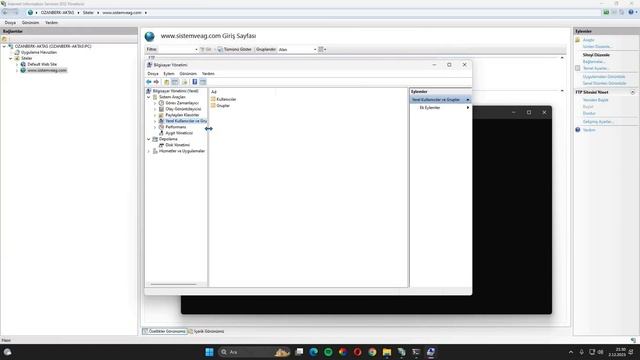The image size is (640, 360).
Task: Open Google Chrome from the taskbar
Action: click(372, 352)
